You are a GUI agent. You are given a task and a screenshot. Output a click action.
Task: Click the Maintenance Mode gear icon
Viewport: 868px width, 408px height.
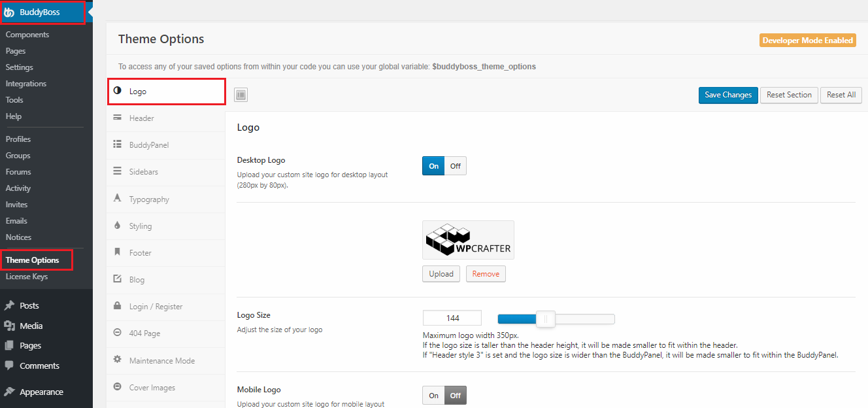[117, 360]
